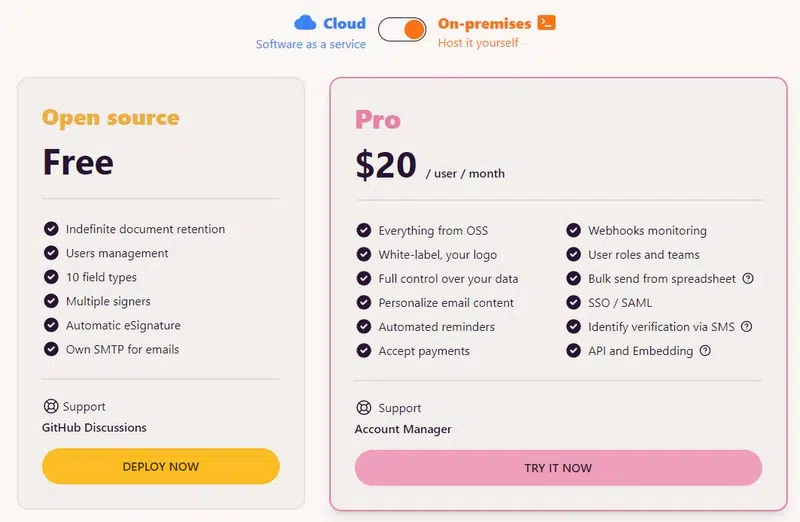The height and width of the screenshot is (522, 800).
Task: Click the blue cloud icon
Action: [305, 22]
